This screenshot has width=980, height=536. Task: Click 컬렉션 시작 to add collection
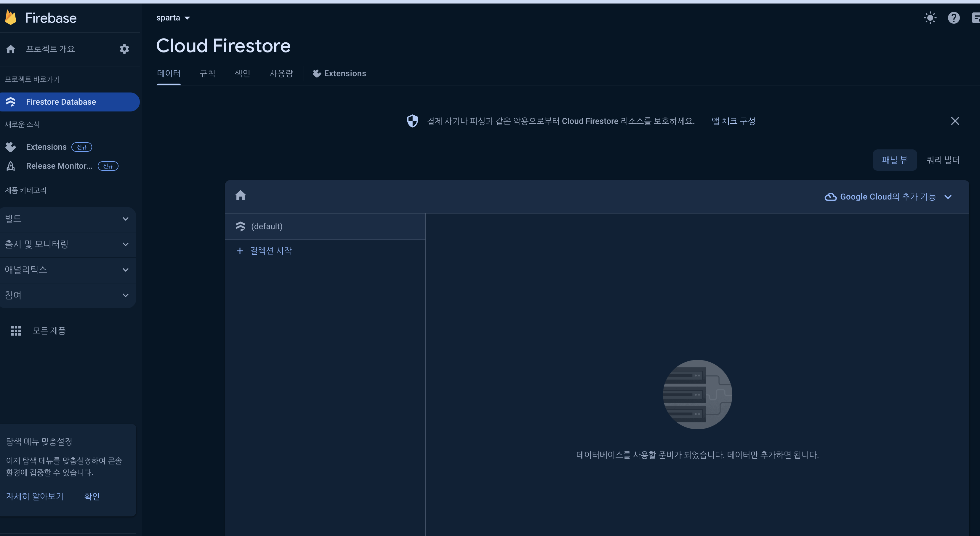[270, 251]
